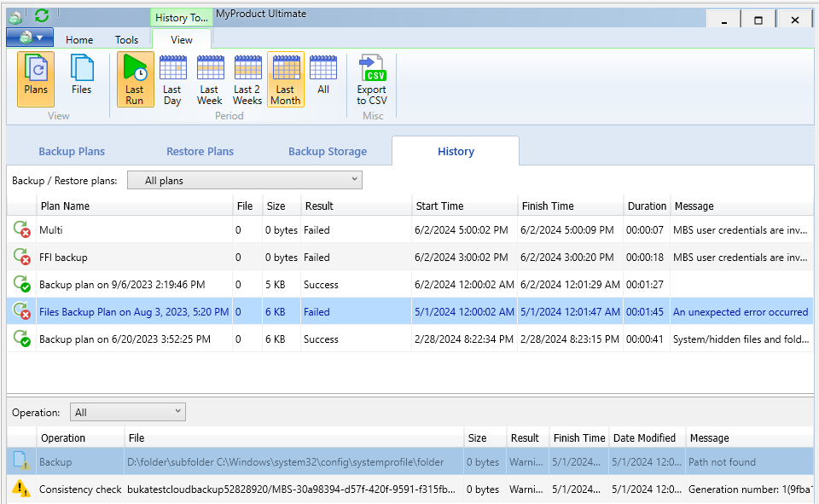Go to the Restore Plans tab
This screenshot has height=504, width=819.
pos(200,152)
